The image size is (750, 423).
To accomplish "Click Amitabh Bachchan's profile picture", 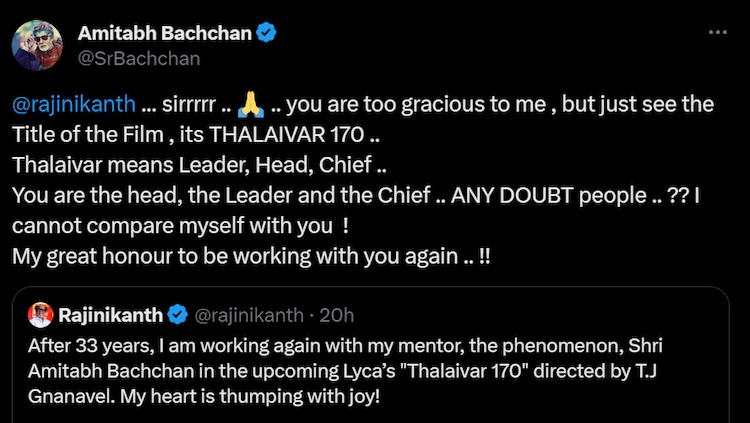I will pos(38,46).
